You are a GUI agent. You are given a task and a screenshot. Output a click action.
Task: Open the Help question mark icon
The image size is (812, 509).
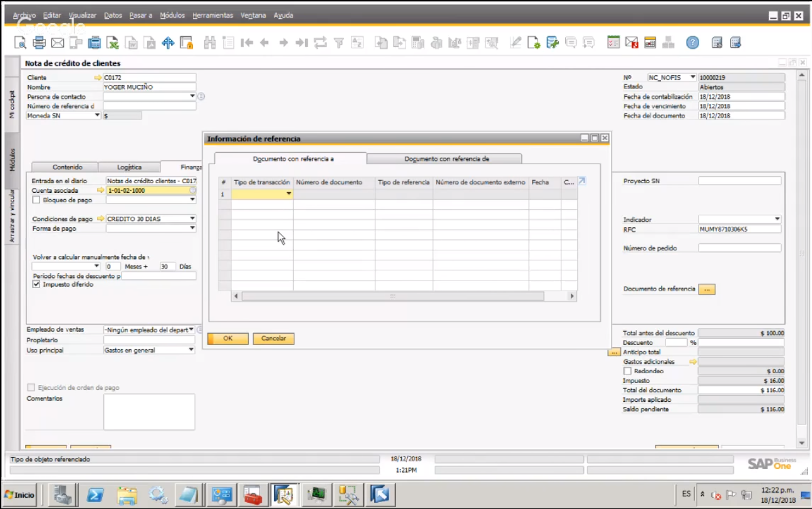pos(692,42)
